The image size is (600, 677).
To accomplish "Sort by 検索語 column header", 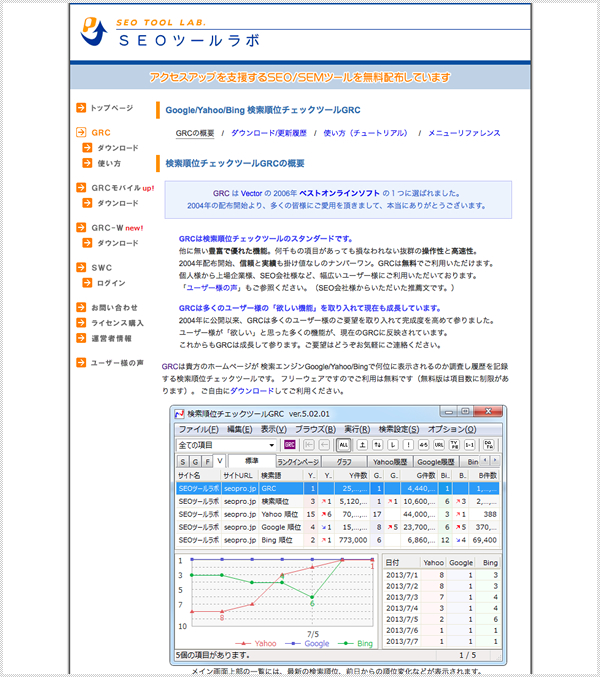I will coord(281,475).
